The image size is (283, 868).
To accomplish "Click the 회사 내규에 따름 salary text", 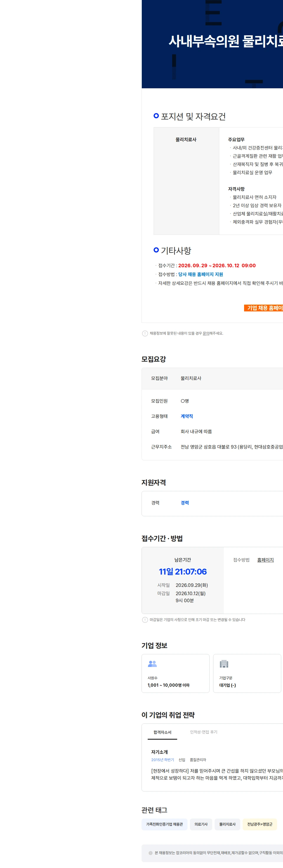I will pyautogui.click(x=196, y=431).
